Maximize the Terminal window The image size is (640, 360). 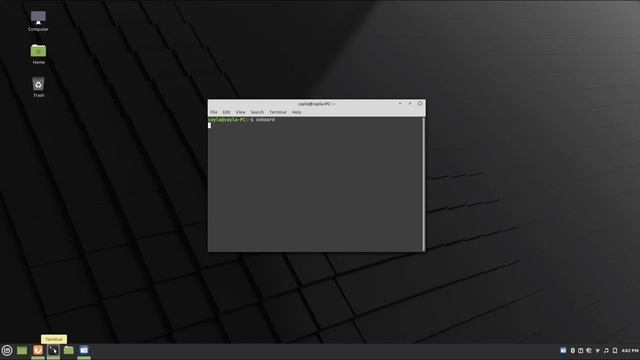[410, 104]
